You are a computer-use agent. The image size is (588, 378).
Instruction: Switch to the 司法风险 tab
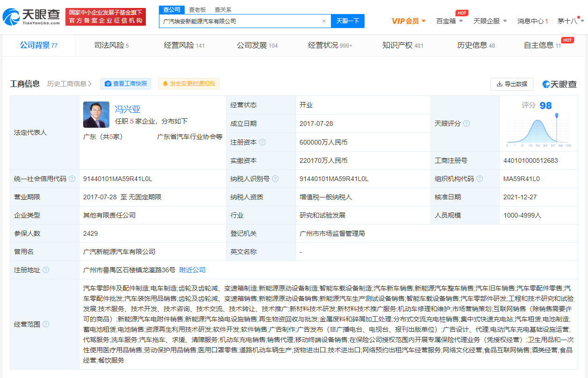tap(111, 45)
